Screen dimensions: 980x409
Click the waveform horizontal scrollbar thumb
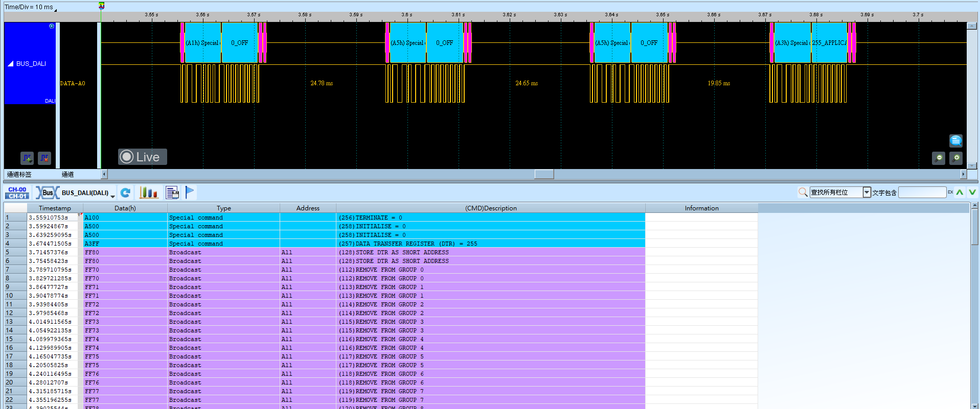pyautogui.click(x=544, y=174)
